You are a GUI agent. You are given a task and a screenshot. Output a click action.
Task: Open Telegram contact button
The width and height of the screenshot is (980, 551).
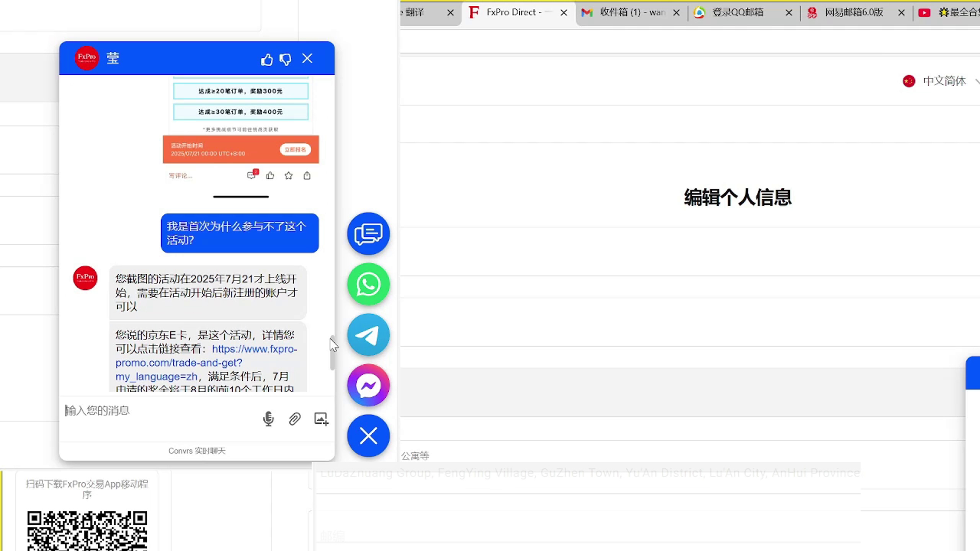point(368,335)
